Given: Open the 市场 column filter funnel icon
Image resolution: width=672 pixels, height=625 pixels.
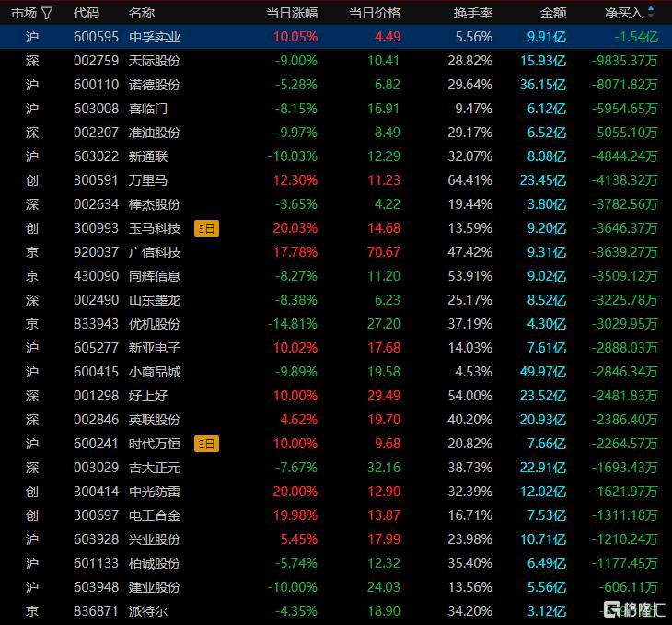Looking at the screenshot, I should (47, 13).
